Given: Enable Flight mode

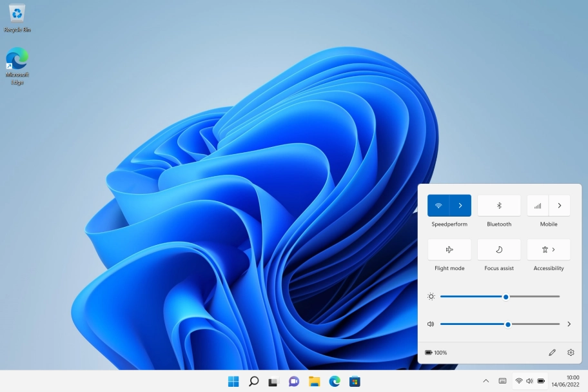Looking at the screenshot, I should tap(449, 250).
